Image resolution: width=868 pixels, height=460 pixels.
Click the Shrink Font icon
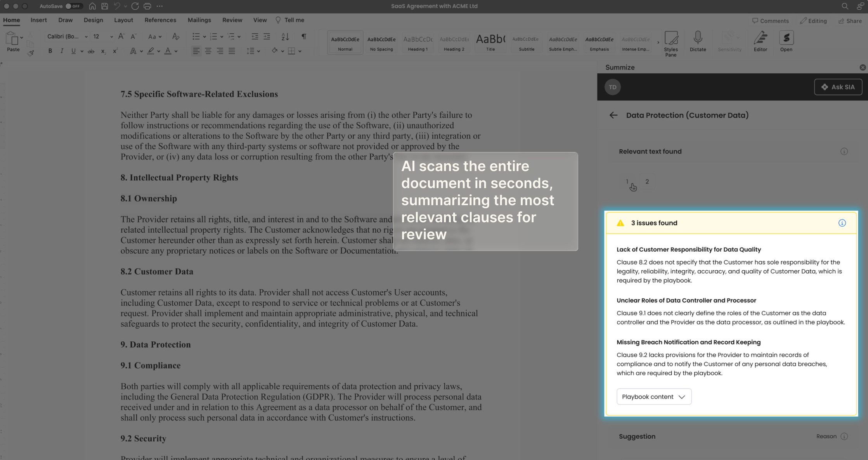(x=133, y=36)
